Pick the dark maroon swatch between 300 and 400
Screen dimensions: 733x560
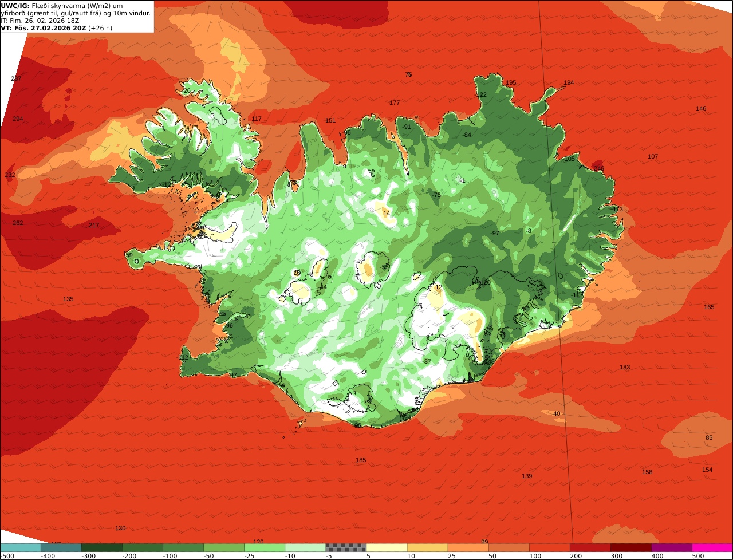630,547
